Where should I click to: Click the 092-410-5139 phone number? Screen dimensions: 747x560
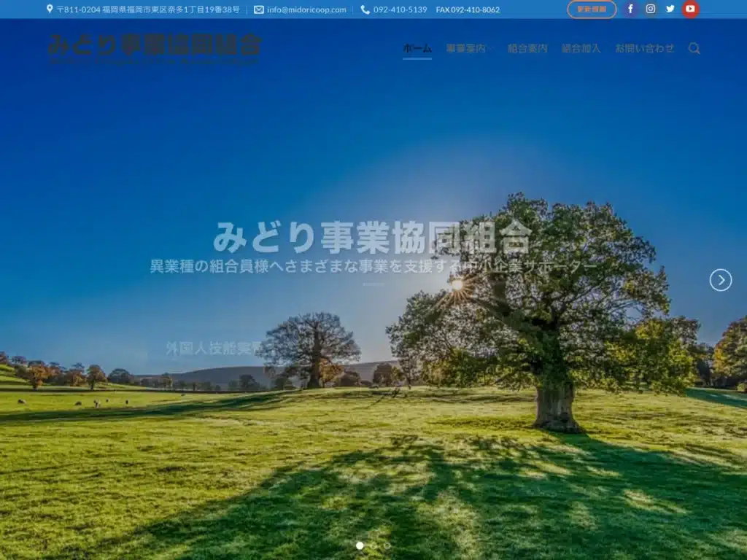point(400,9)
